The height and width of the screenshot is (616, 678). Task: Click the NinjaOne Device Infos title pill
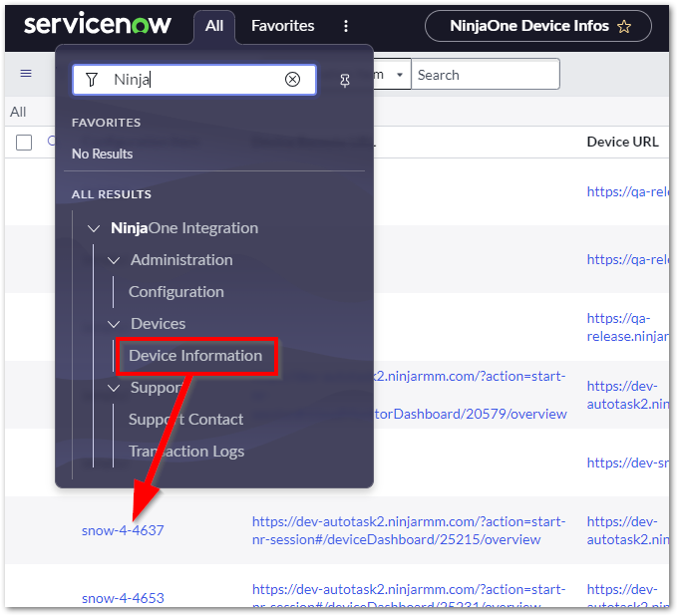(537, 26)
